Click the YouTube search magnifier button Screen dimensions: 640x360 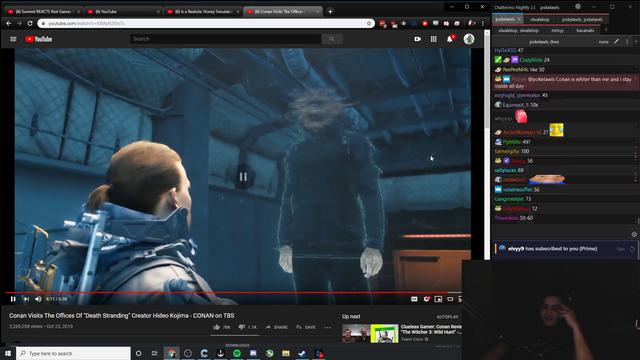coord(331,39)
